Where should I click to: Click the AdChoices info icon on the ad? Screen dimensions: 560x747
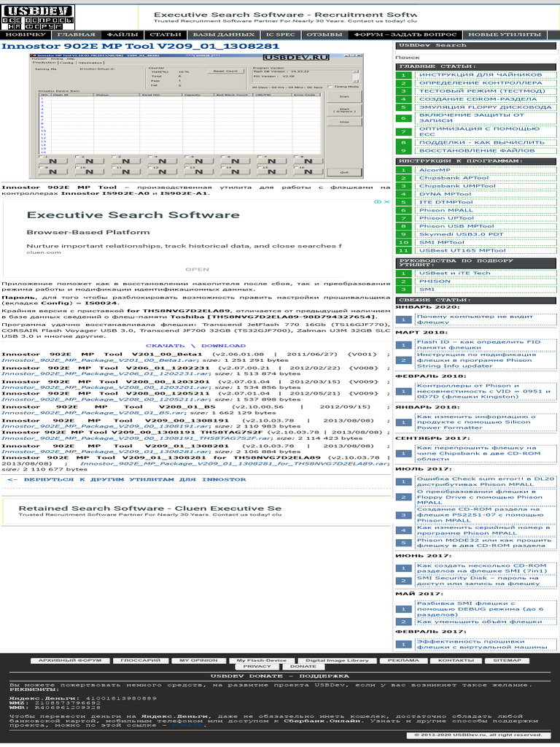pos(378,202)
